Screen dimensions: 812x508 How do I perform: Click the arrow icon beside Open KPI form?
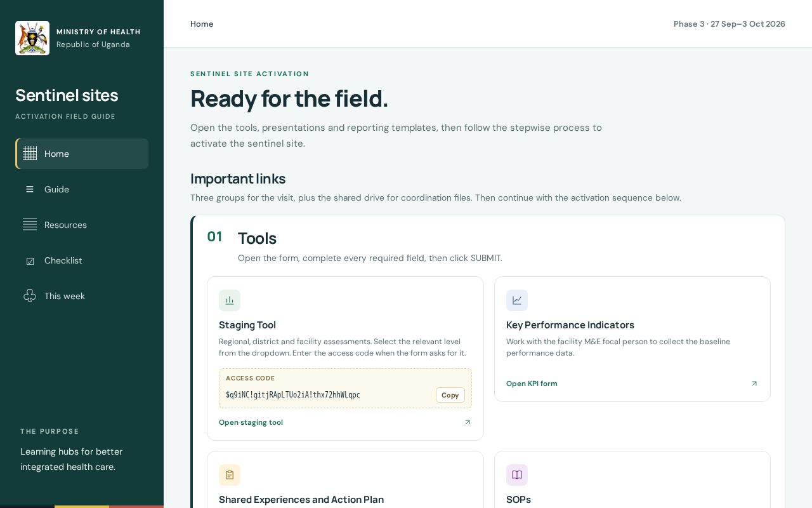click(754, 384)
